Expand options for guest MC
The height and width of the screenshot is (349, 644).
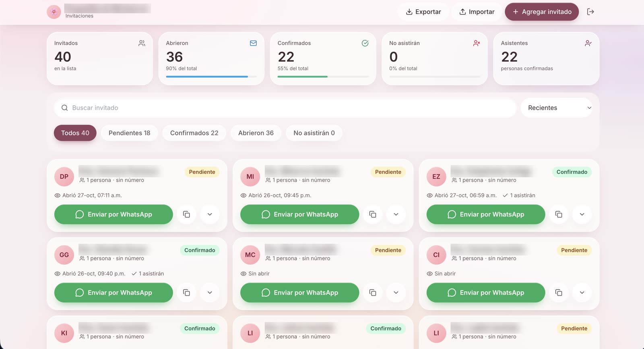tap(396, 293)
